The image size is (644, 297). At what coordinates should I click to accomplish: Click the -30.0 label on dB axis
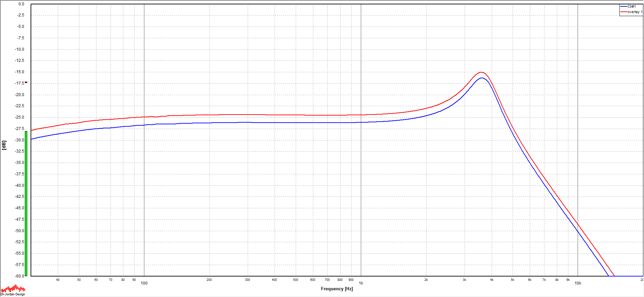click(20, 140)
